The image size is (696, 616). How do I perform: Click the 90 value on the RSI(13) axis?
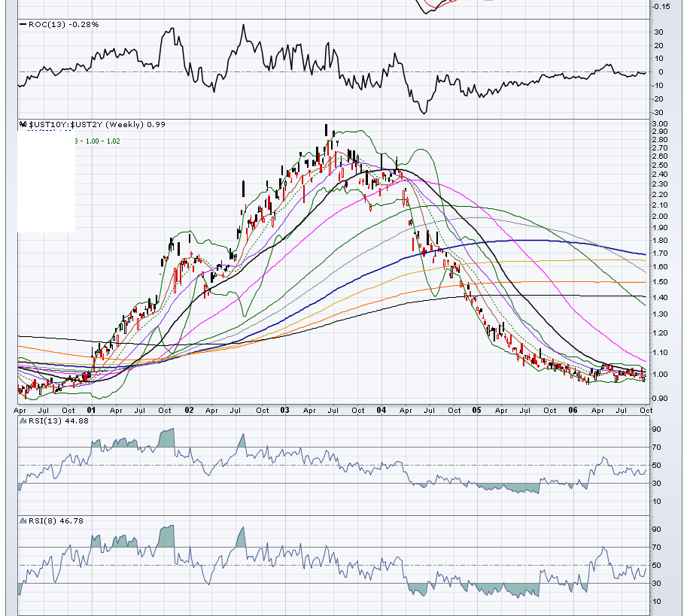[656, 429]
